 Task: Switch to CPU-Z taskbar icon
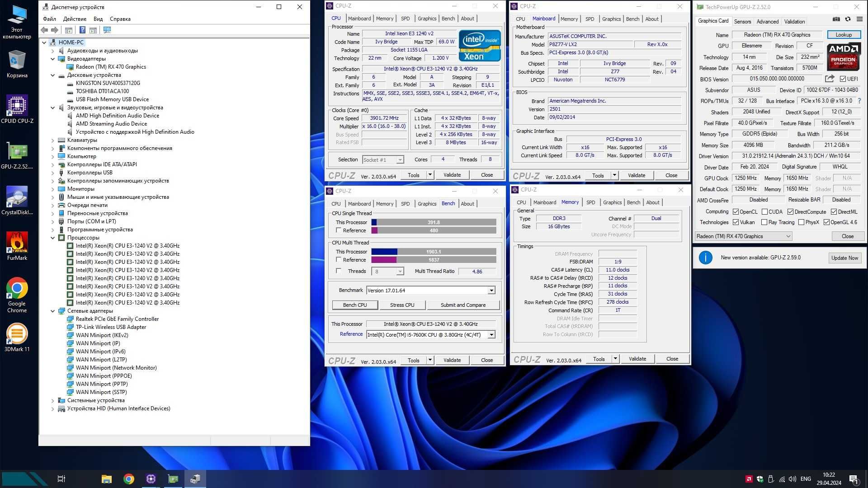coord(151,479)
